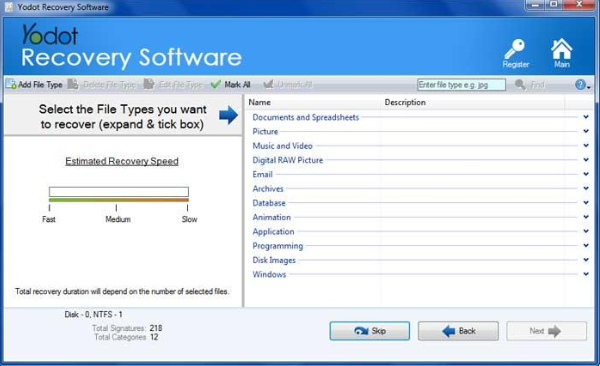Click the Find magnifier icon

pos(520,85)
